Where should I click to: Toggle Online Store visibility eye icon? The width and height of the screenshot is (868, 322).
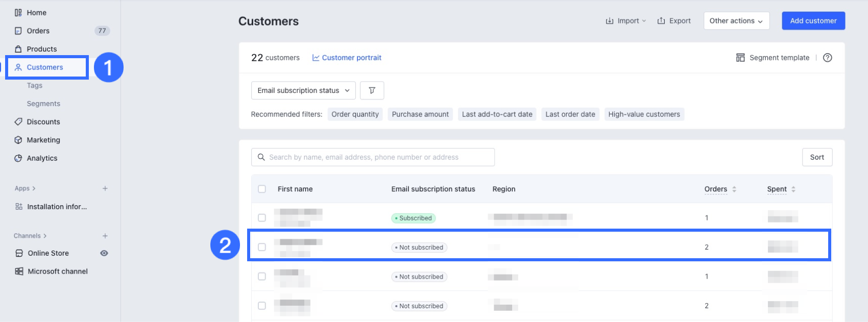click(104, 253)
